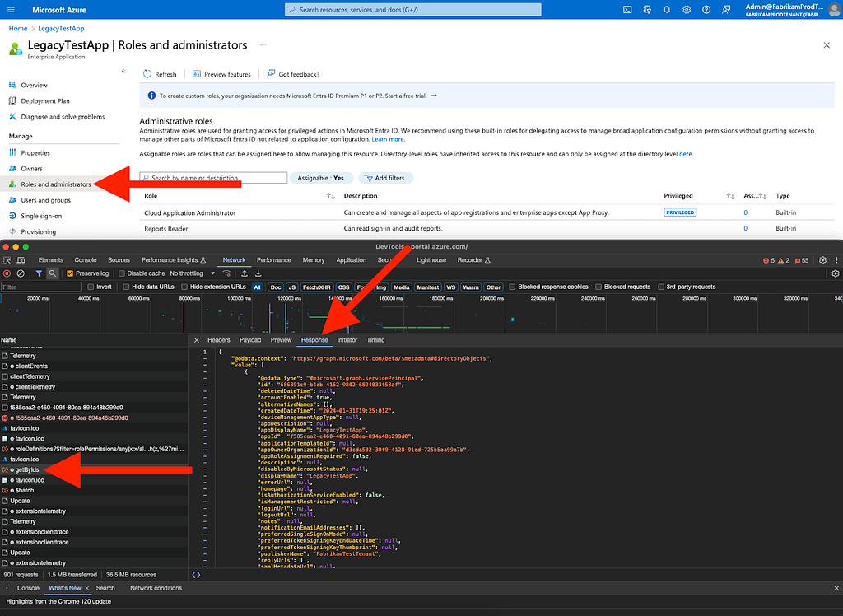Sort the table by Role column
The width and height of the screenshot is (843, 616).
(x=331, y=196)
